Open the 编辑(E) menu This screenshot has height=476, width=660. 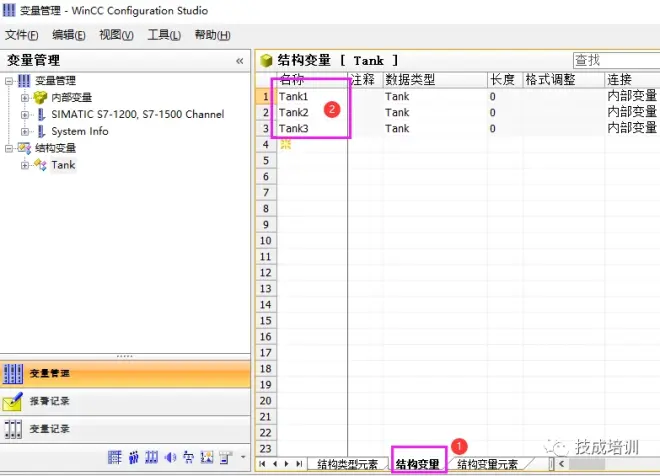pyautogui.click(x=69, y=35)
